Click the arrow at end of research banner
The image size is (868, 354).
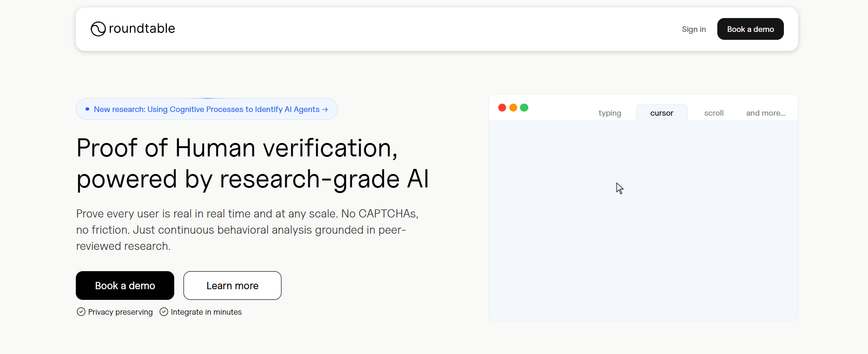tap(325, 109)
